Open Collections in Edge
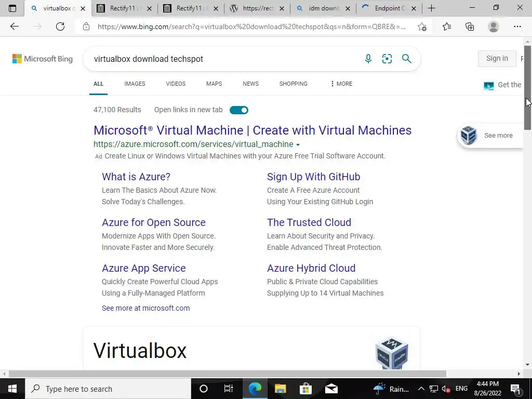 point(470,26)
